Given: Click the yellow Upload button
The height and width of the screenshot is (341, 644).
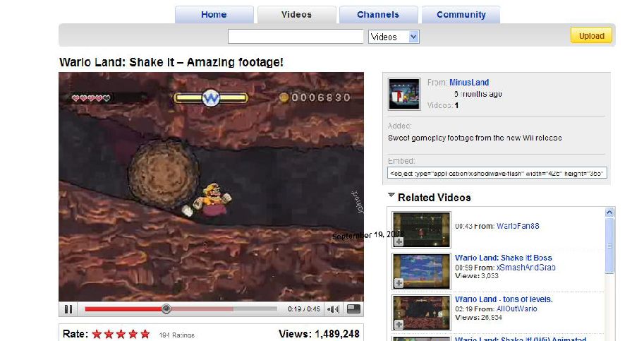Looking at the screenshot, I should pos(591,36).
